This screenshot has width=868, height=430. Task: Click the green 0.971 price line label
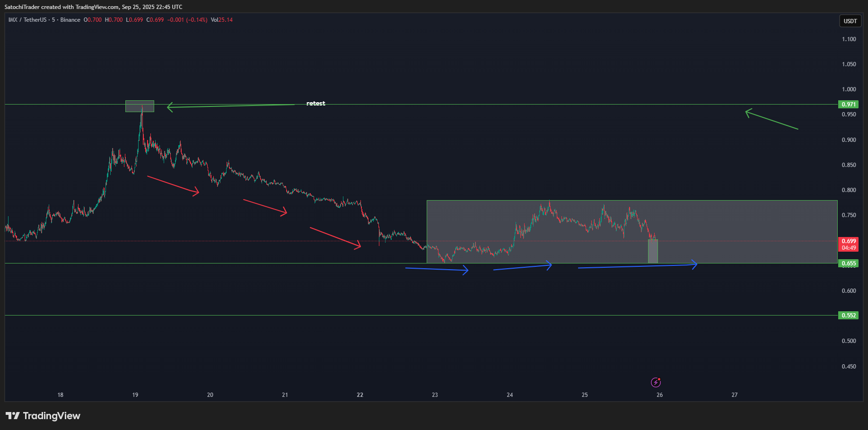[848, 104]
